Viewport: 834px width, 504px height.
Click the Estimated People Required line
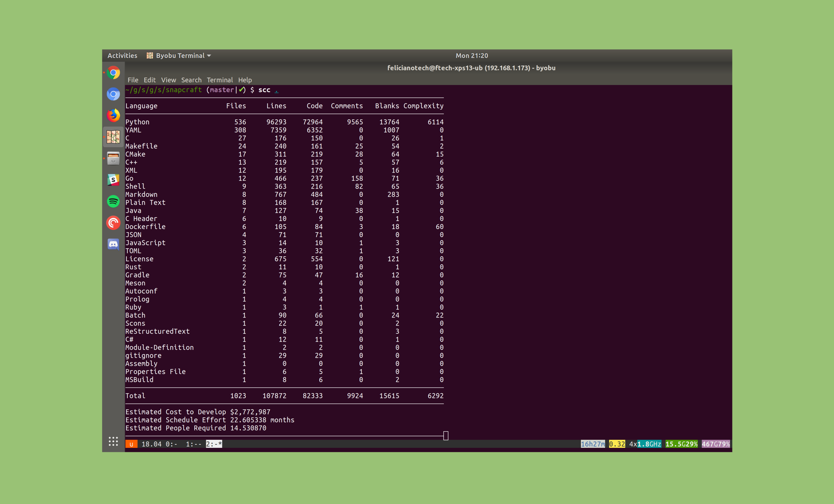(196, 428)
